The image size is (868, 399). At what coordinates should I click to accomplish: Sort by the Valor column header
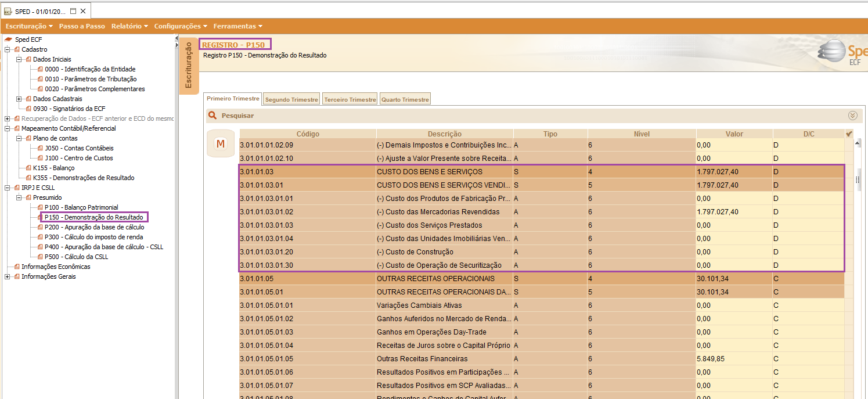click(734, 134)
